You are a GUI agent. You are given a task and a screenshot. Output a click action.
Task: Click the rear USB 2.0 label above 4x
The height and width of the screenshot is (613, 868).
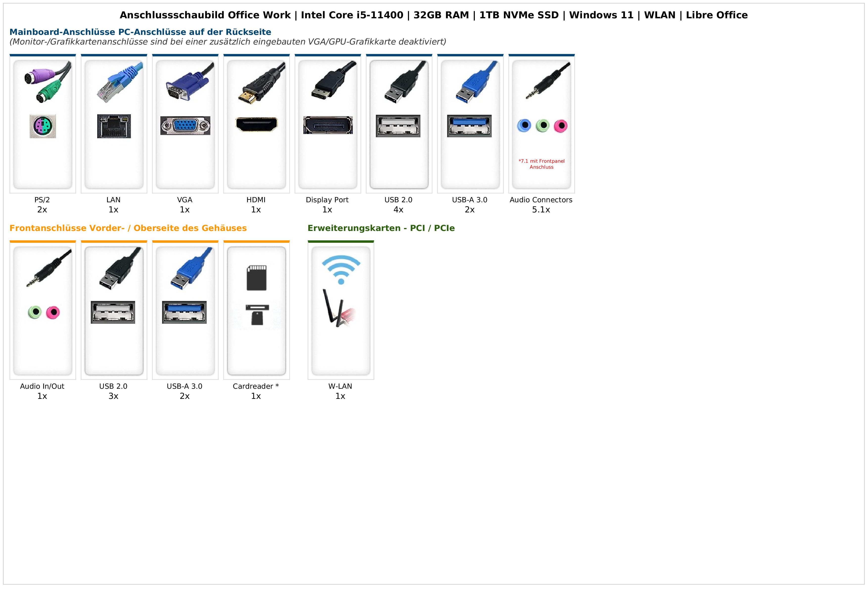398,200
